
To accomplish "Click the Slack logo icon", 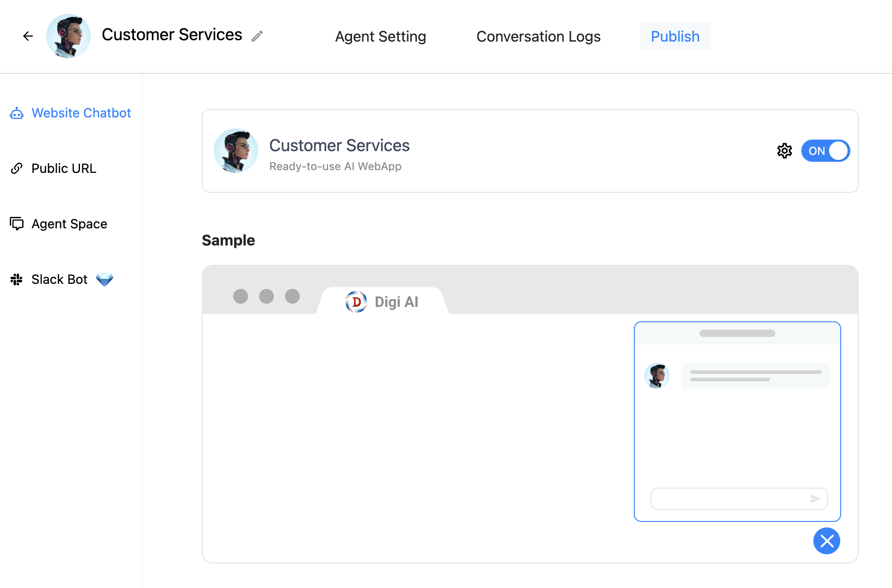I will [x=17, y=279].
